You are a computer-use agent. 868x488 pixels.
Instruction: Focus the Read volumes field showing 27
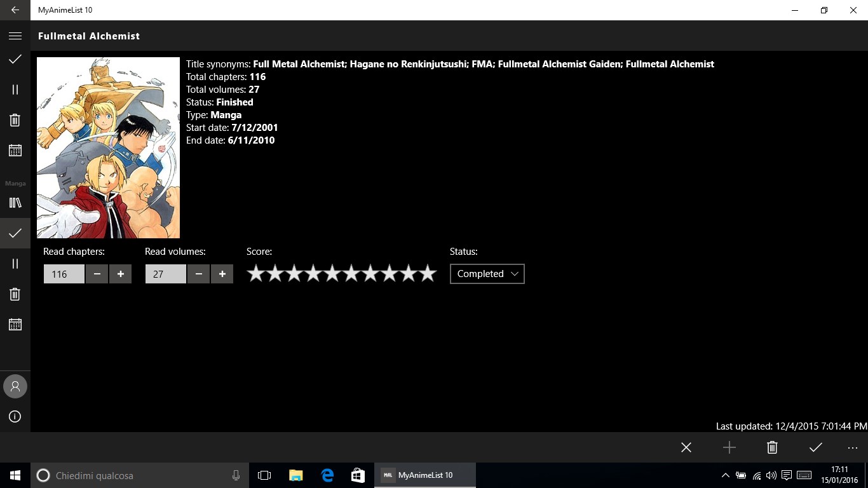click(x=166, y=274)
